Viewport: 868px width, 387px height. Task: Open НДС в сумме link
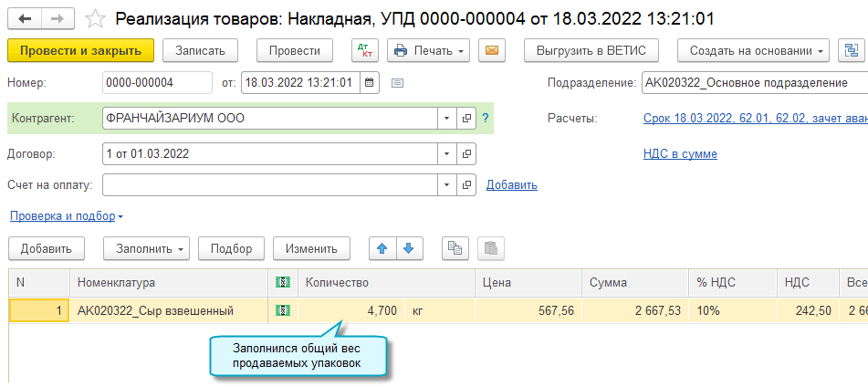coord(680,154)
